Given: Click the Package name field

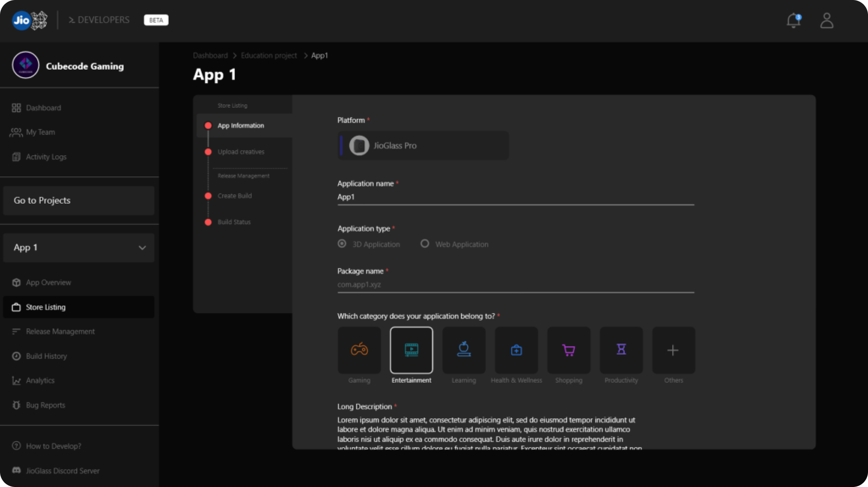Looking at the screenshot, I should pyautogui.click(x=516, y=285).
